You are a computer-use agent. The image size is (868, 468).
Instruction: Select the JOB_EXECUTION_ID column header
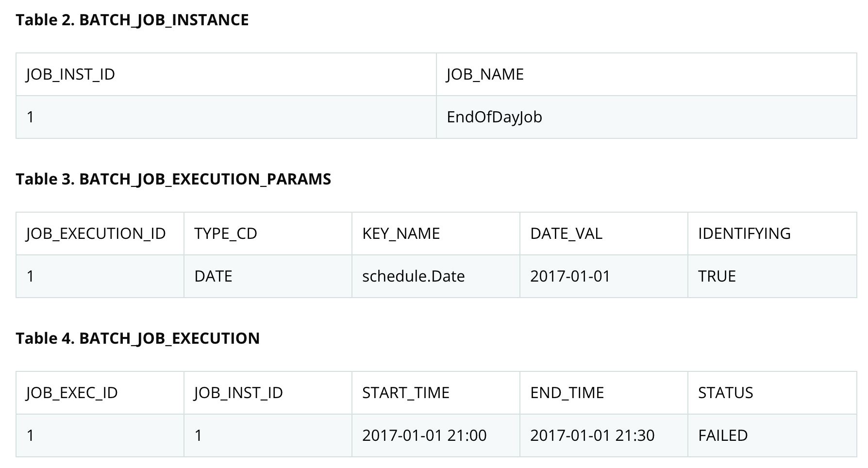tap(100, 234)
